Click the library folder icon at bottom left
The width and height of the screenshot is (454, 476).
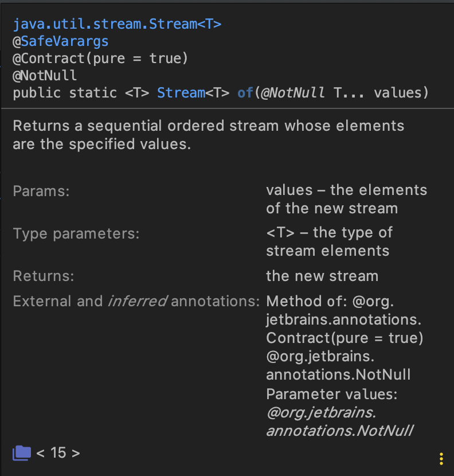22,452
